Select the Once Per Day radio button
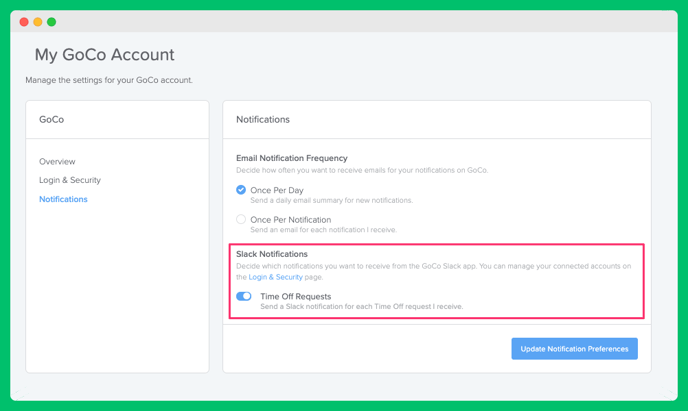 click(241, 190)
